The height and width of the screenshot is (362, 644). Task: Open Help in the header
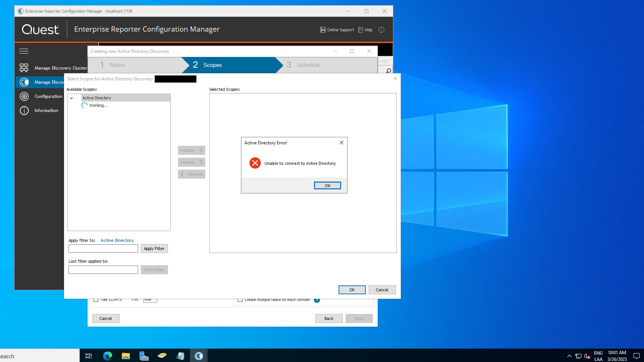365,30
